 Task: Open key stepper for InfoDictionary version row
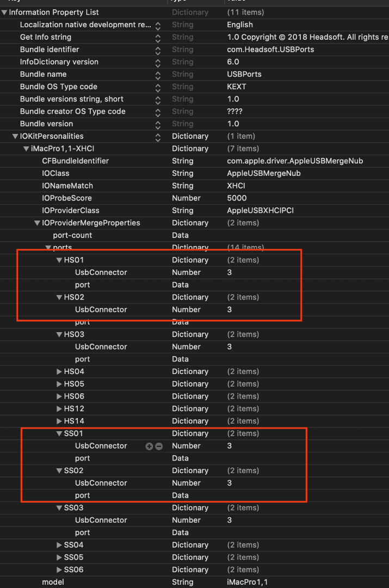[x=158, y=62]
